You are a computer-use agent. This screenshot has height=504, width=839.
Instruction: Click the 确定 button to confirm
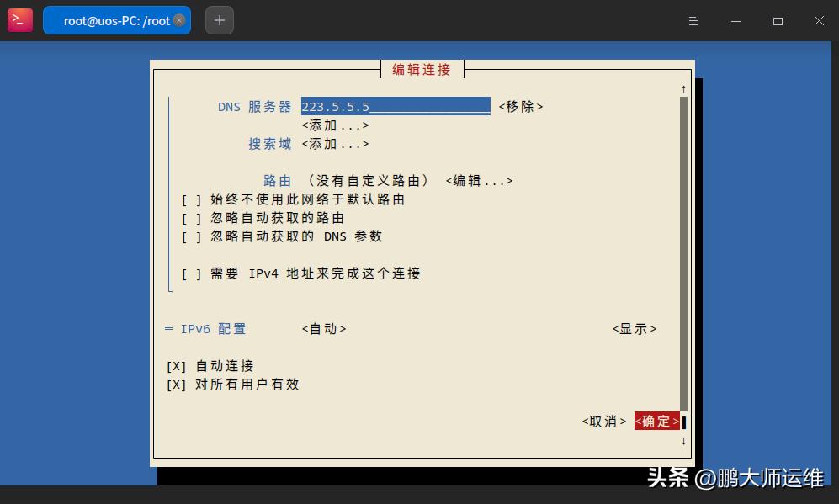[x=657, y=421]
